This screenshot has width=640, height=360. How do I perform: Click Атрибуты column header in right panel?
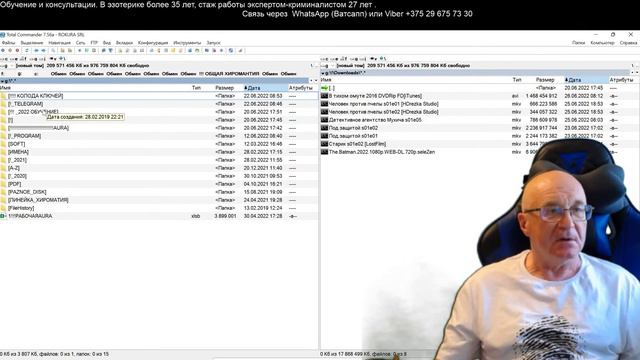coord(621,80)
